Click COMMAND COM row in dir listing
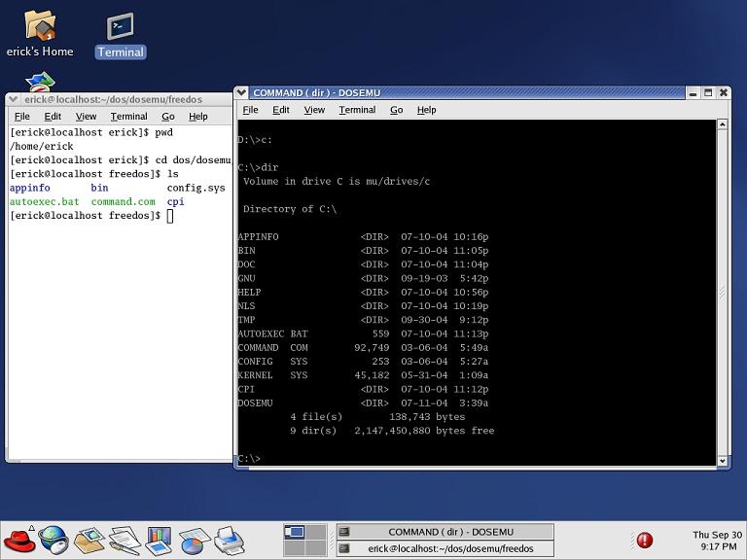 (363, 348)
